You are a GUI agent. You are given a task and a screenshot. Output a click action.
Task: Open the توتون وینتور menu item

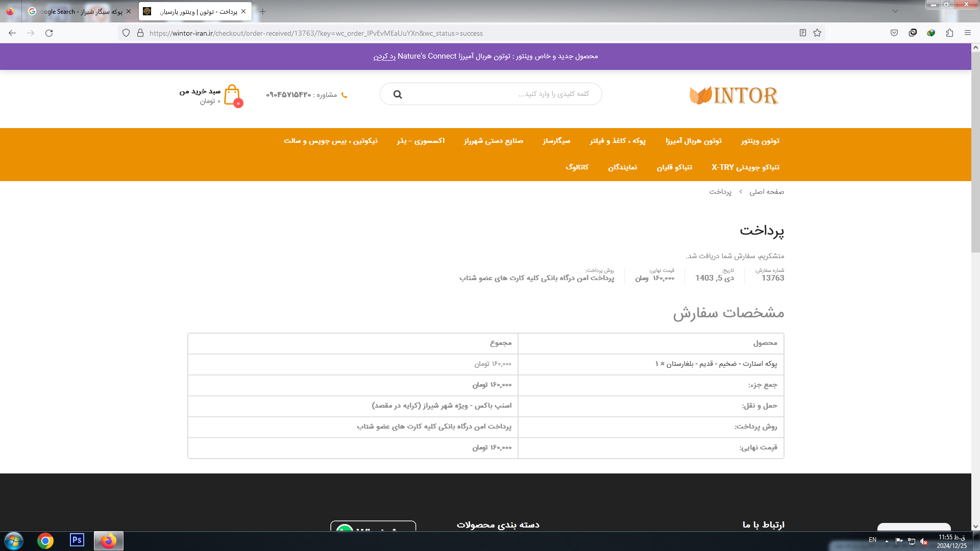click(760, 141)
